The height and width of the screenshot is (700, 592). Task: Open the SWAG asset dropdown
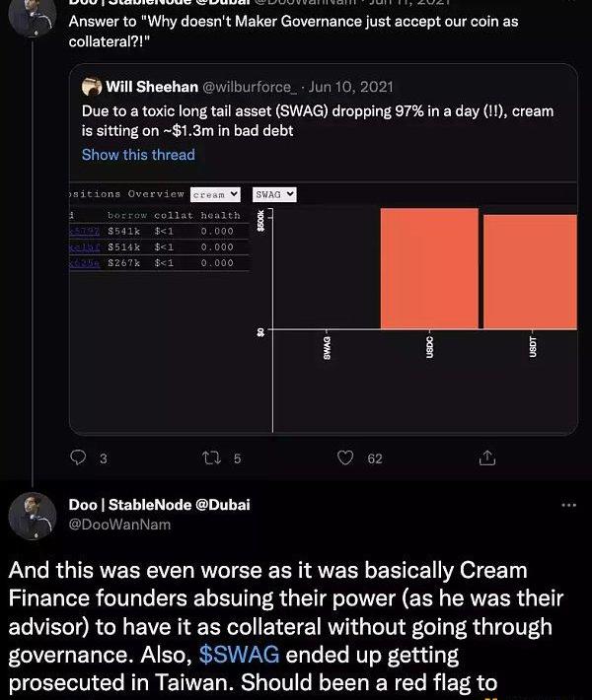275,195
